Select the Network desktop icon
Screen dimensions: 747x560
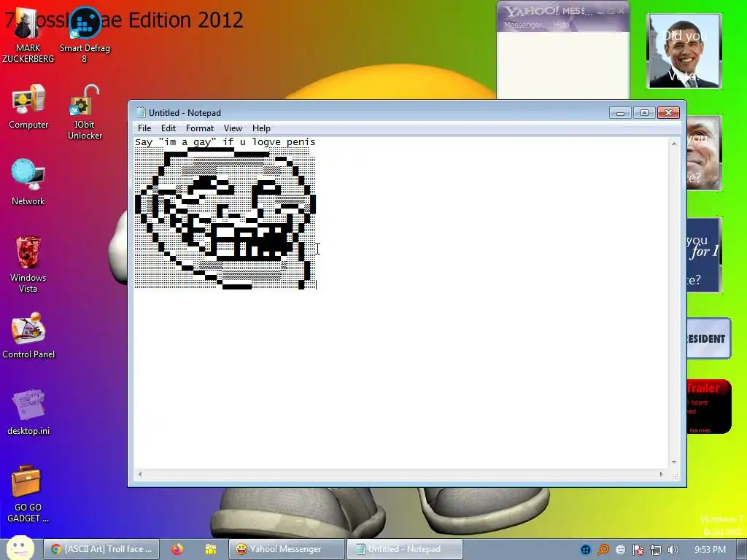28,182
